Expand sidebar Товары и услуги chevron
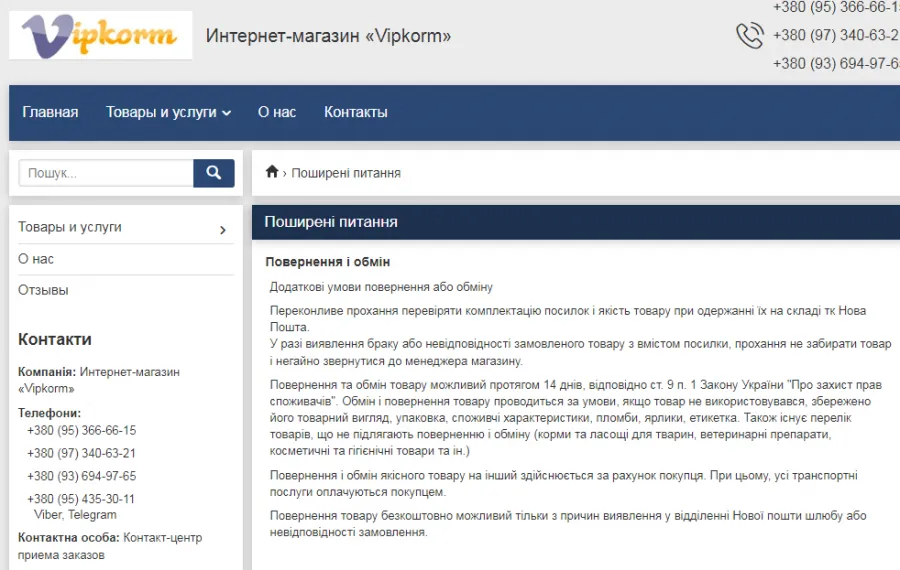This screenshot has width=900, height=570. tap(223, 230)
